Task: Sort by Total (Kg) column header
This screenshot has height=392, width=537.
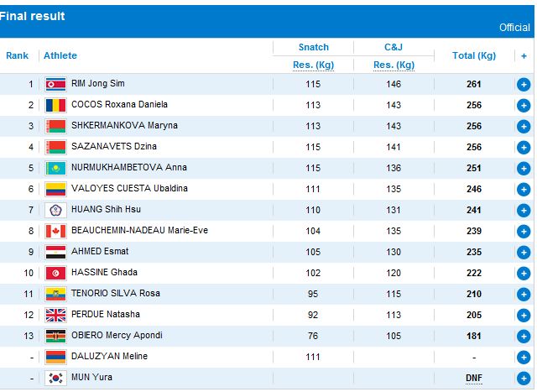Action: (x=474, y=56)
